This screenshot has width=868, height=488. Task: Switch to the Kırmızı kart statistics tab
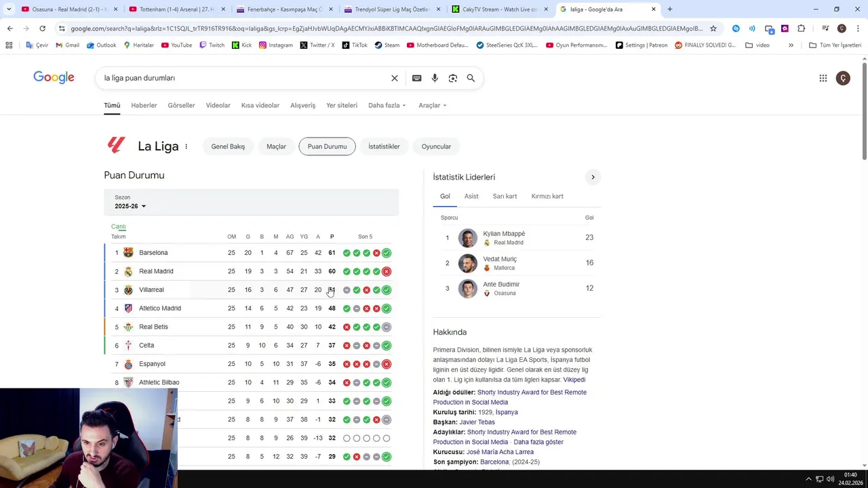(x=547, y=196)
